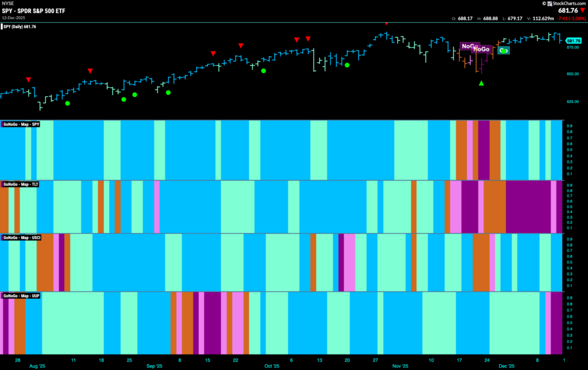This screenshot has height=370, width=588.
Task: Select green dot below Aug 8 price bars
Action: [68, 103]
